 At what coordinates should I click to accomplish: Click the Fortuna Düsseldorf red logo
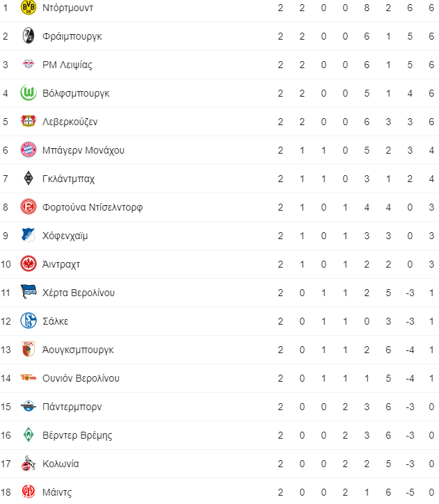pyautogui.click(x=29, y=206)
